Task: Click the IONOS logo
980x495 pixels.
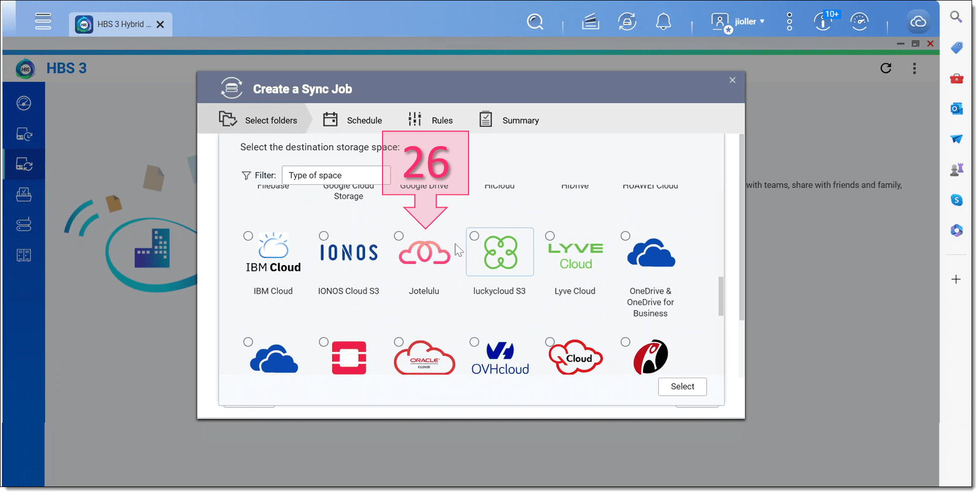Action: coord(349,252)
